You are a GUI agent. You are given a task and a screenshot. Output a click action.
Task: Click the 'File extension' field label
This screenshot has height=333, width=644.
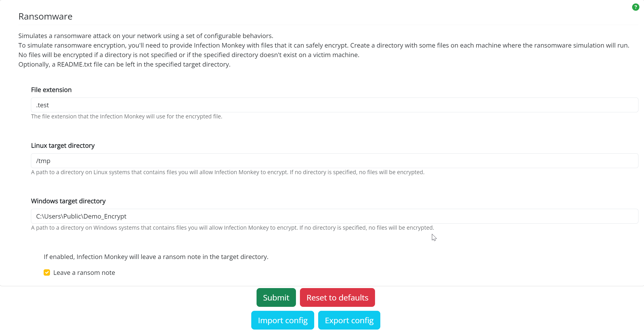tap(51, 90)
